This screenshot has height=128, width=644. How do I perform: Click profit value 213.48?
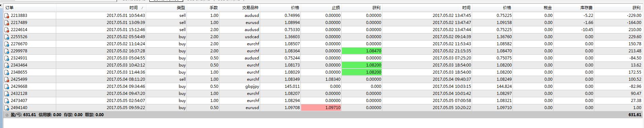635,51
